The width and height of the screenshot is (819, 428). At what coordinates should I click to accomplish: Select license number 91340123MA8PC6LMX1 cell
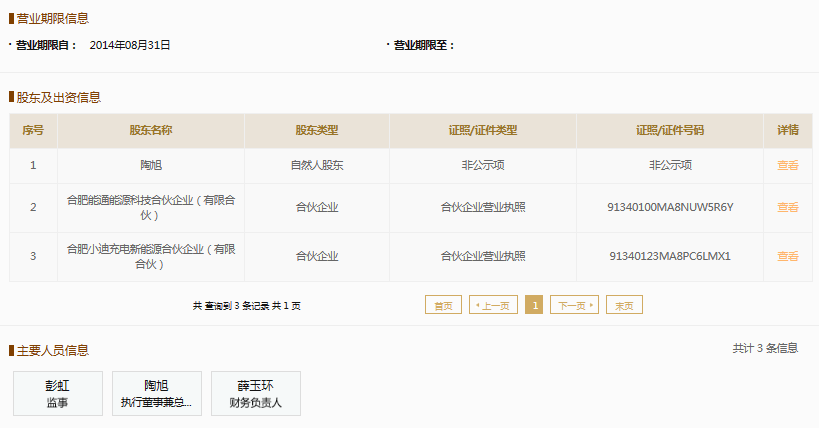pos(670,256)
